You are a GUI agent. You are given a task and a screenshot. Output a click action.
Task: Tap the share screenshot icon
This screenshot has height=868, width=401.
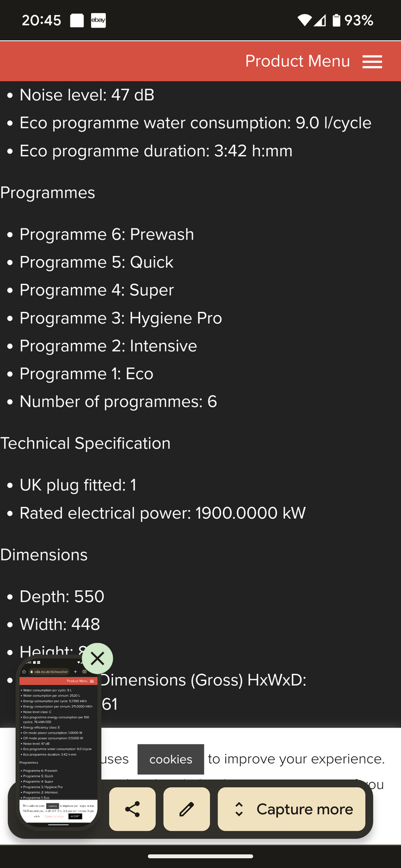pos(132,809)
